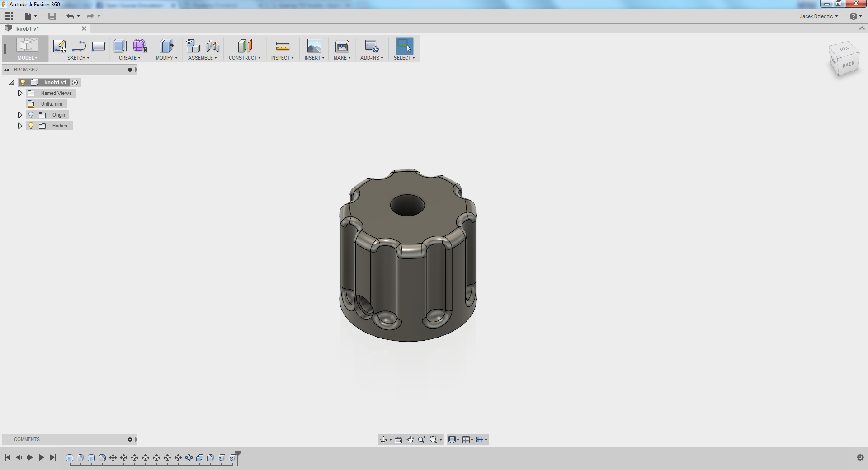Expand the Bodies folder
868x470 pixels.
20,126
